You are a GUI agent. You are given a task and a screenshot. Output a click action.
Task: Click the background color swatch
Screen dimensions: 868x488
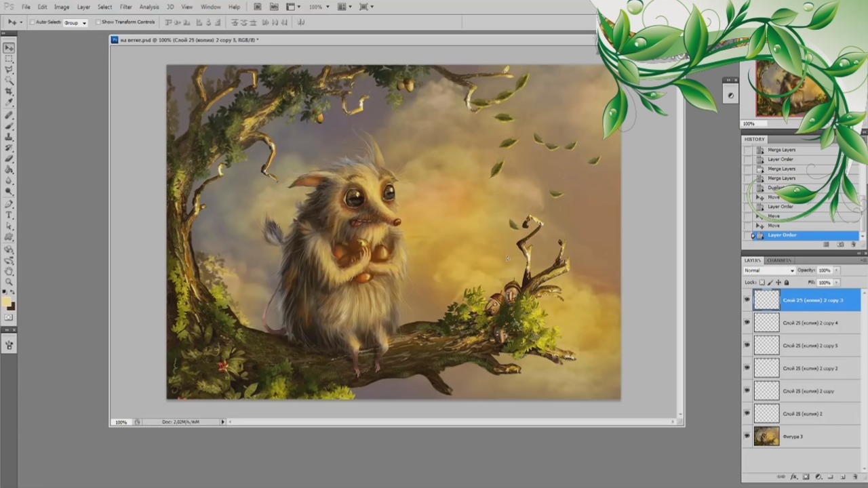click(12, 306)
